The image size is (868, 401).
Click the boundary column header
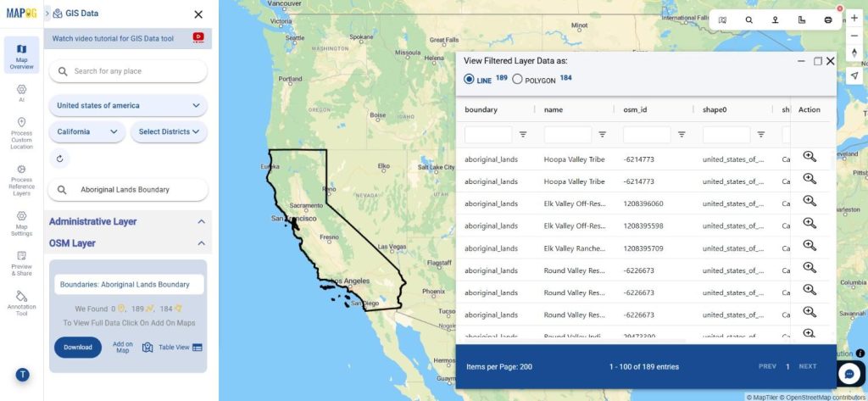[x=481, y=109]
